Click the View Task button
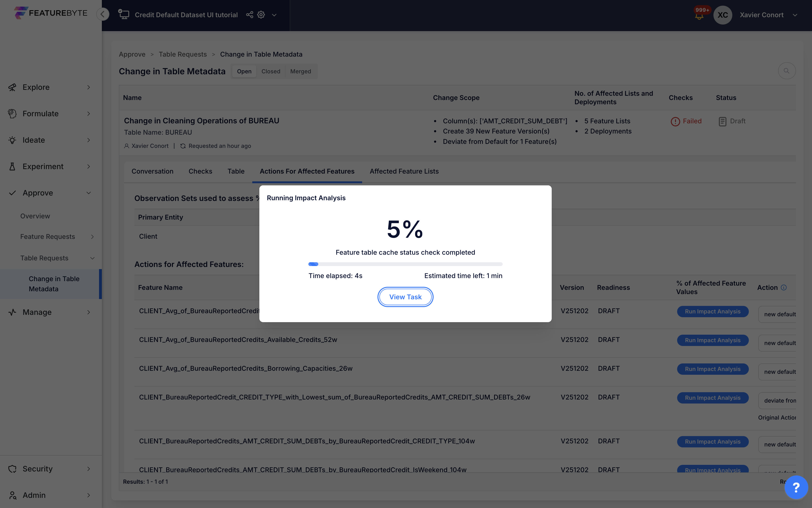 (405, 297)
